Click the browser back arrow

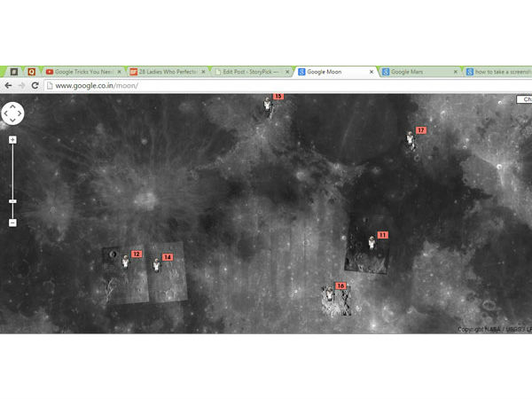(x=8, y=85)
